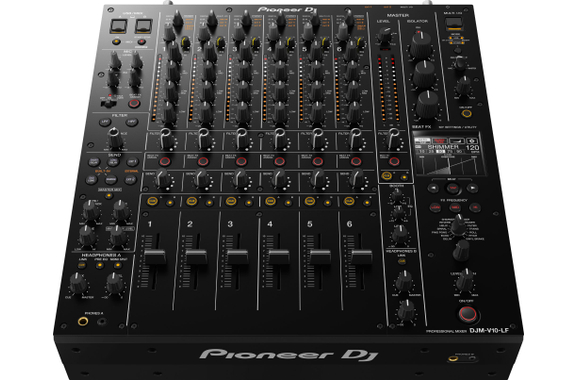Toggle FX FREQUENCY MID button
The width and height of the screenshot is (576, 380).
(x=455, y=208)
